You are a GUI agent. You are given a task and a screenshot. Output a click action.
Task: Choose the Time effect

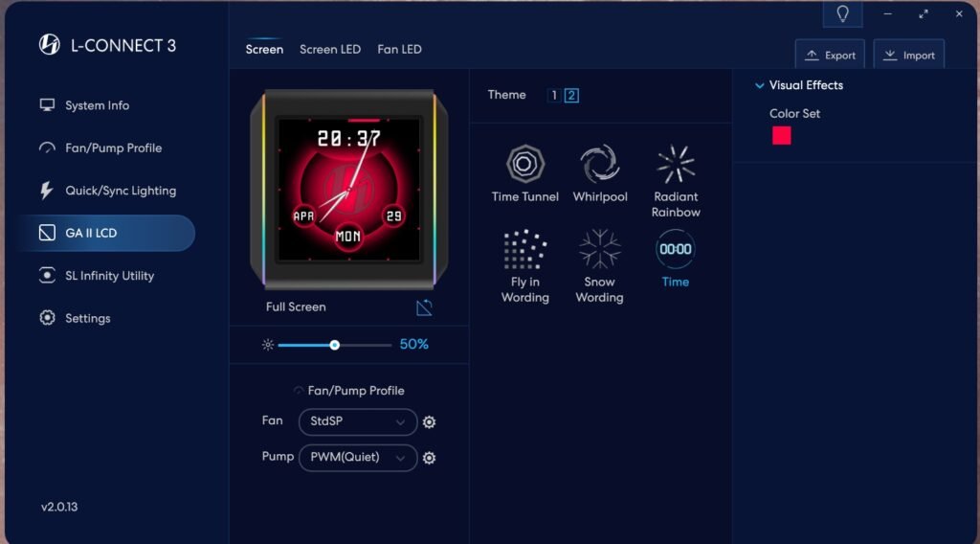point(675,259)
